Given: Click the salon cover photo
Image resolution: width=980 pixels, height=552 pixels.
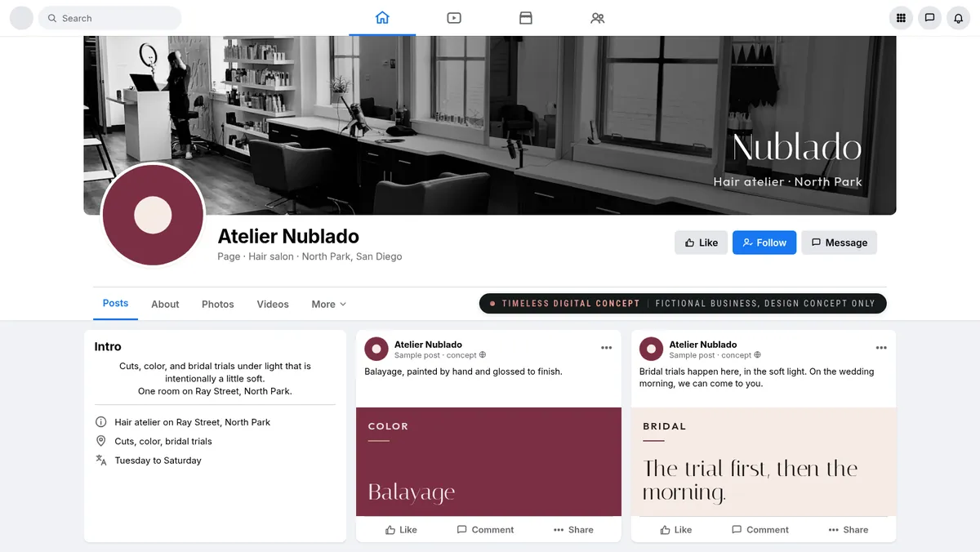Looking at the screenshot, I should (490, 125).
